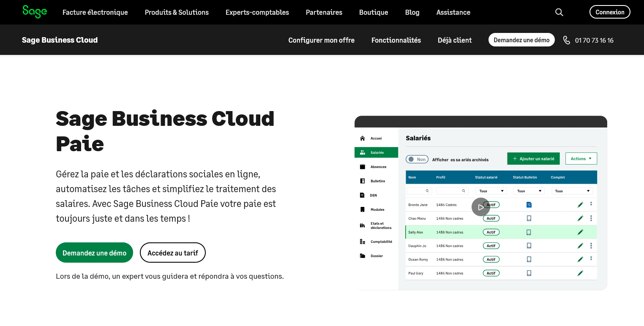Screen dimensions: 644x326
Task: Click the edit pencil for Paul Gary
Action: 580,273
